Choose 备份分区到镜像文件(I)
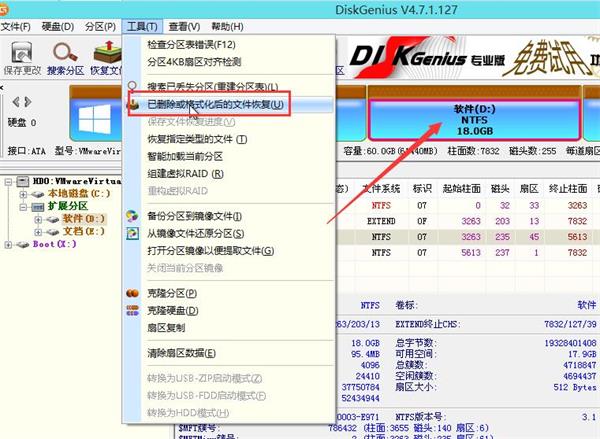600x439 pixels. (194, 216)
